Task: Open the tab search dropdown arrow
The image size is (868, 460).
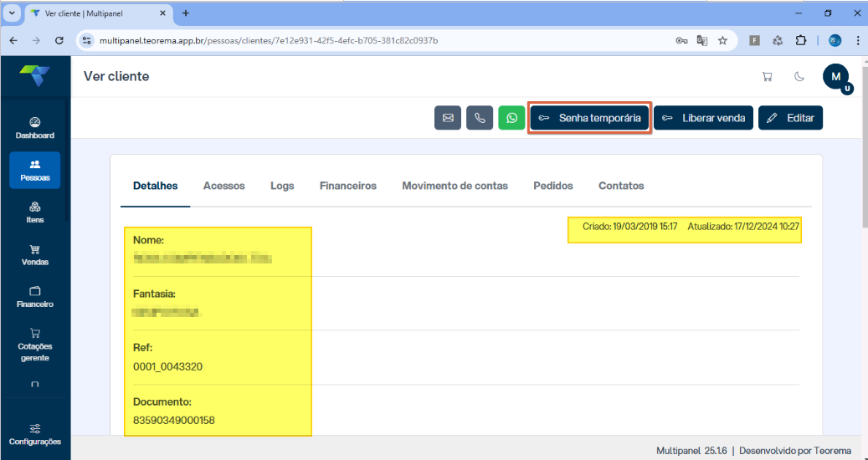Action: (x=12, y=13)
